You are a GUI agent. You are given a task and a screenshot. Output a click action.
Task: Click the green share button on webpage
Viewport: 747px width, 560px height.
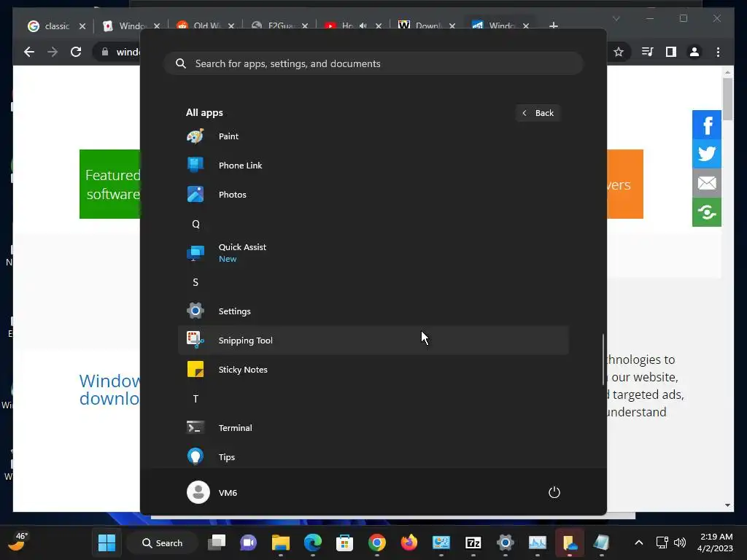coord(706,212)
